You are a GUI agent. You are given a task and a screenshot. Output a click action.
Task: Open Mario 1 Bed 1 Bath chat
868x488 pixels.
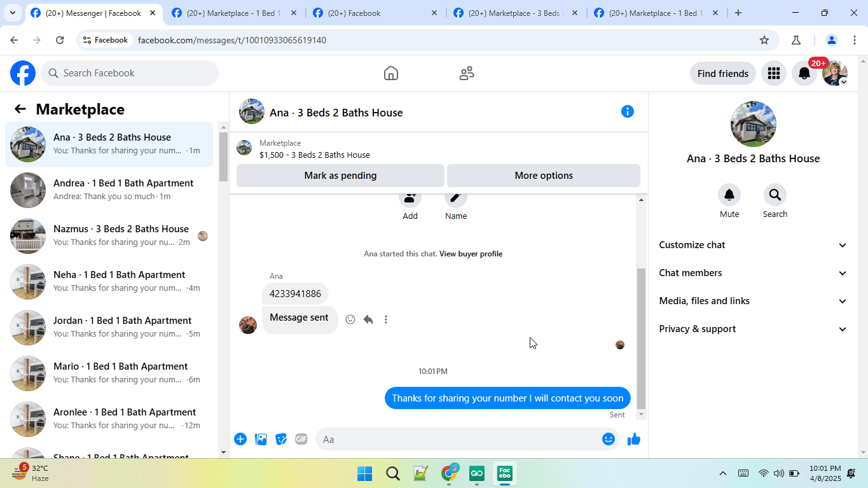[109, 373]
